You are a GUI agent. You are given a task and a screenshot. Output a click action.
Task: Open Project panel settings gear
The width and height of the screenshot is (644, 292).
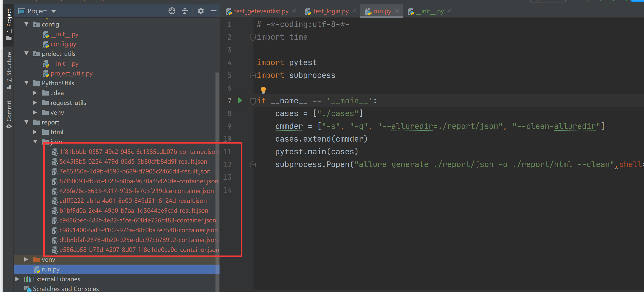[201, 11]
